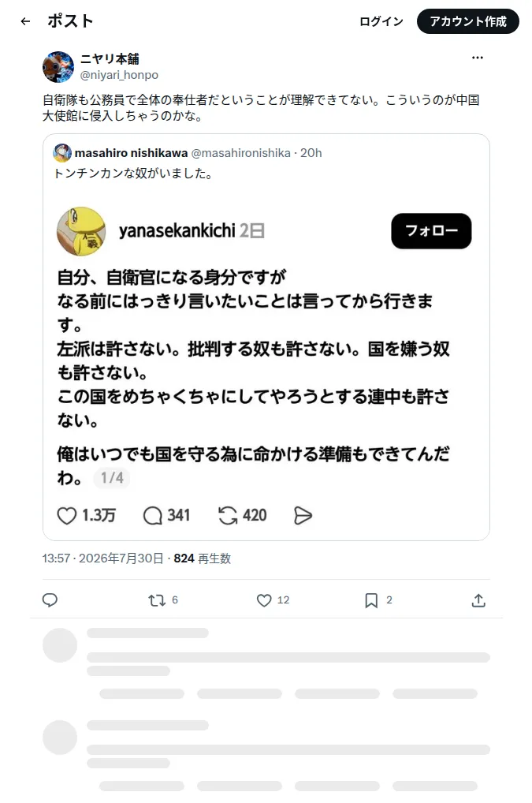Viewport: 532px width, 803px height.
Task: Click the repost arrows showing 420
Action: click(228, 515)
